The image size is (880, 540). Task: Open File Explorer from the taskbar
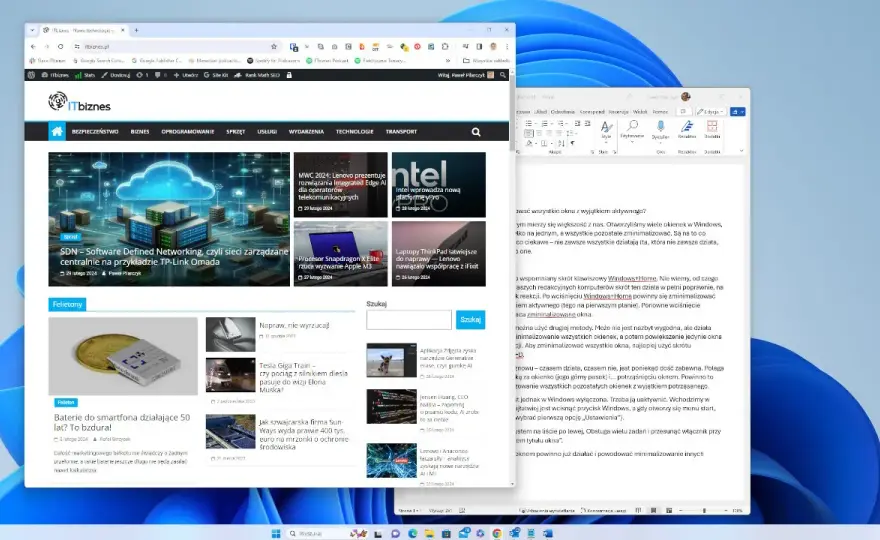(x=429, y=533)
